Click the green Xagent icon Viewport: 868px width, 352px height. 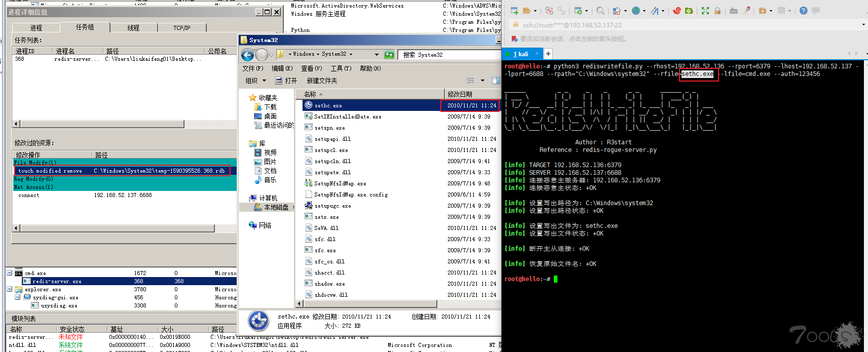[x=689, y=11]
